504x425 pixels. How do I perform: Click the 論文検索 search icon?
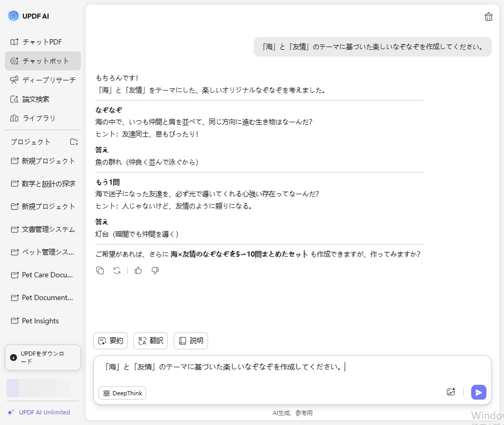[x=14, y=100]
